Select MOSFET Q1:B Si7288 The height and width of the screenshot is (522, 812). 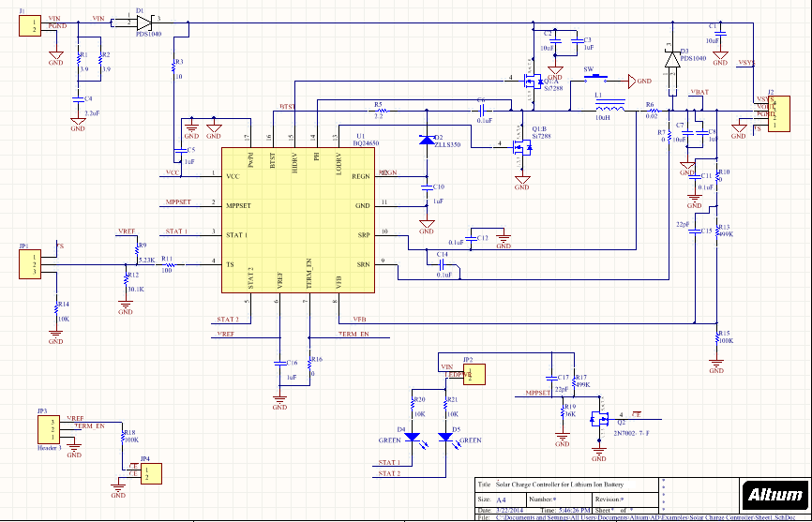(521, 148)
